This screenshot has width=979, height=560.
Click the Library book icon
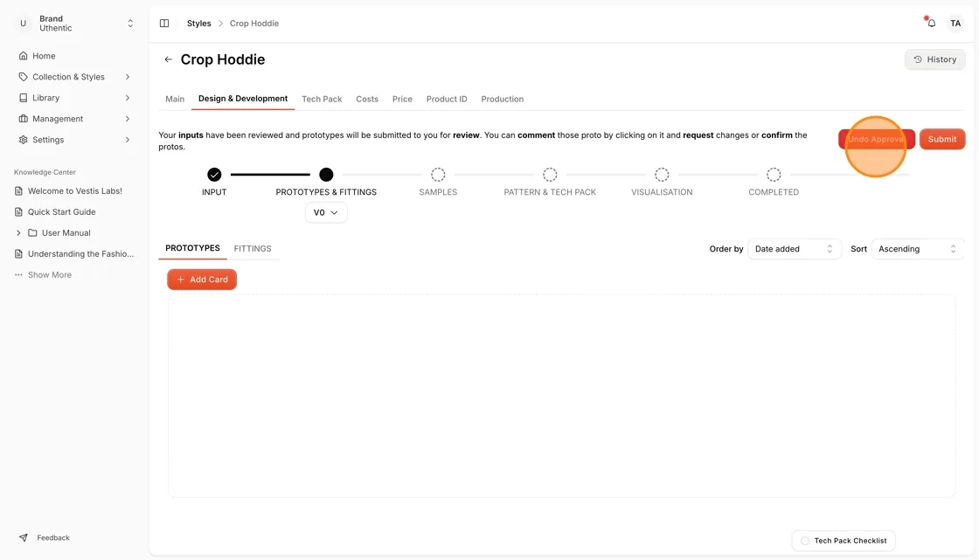pyautogui.click(x=23, y=97)
